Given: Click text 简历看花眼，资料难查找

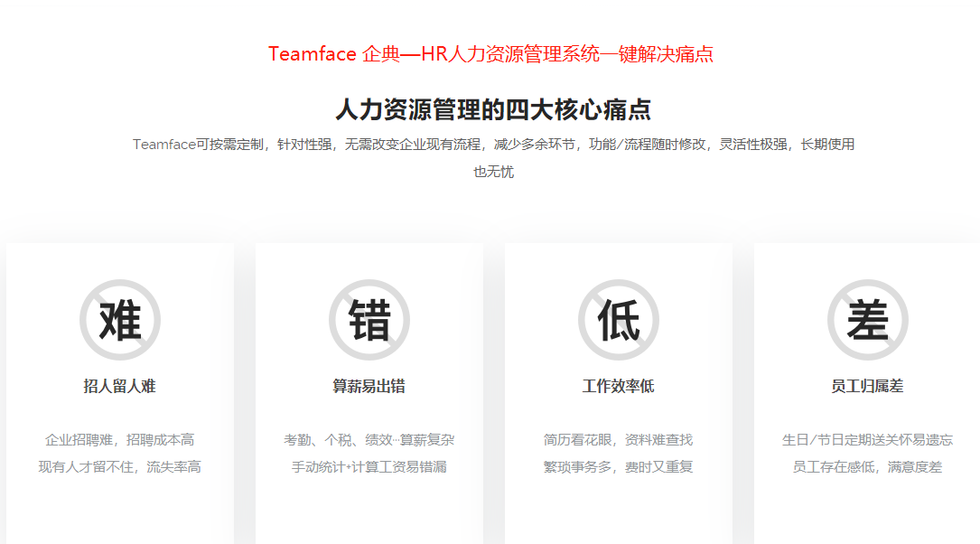Looking at the screenshot, I should [618, 440].
